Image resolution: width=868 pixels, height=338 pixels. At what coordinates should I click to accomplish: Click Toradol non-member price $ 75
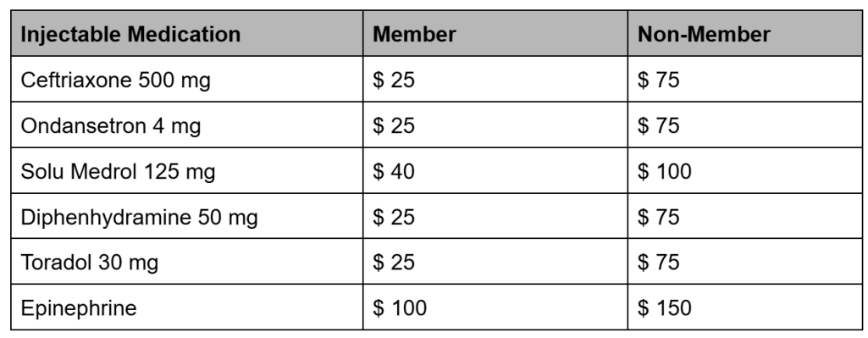pyautogui.click(x=745, y=262)
